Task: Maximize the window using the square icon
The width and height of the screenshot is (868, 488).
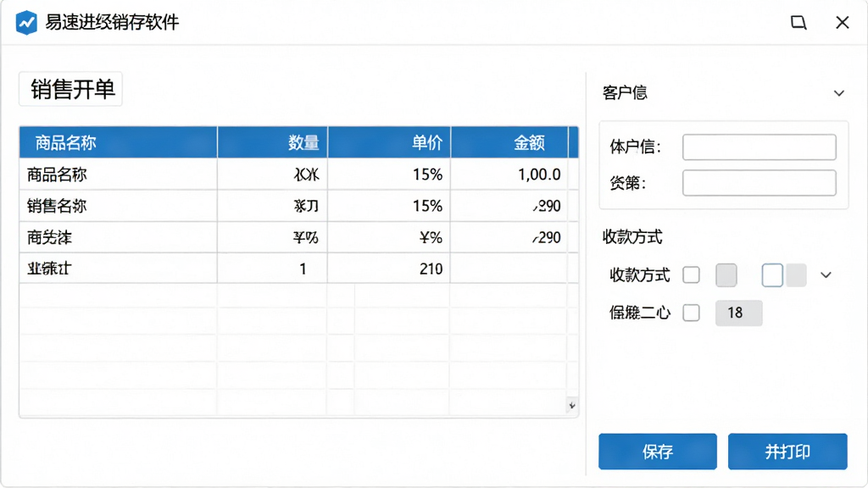Action: click(x=798, y=23)
